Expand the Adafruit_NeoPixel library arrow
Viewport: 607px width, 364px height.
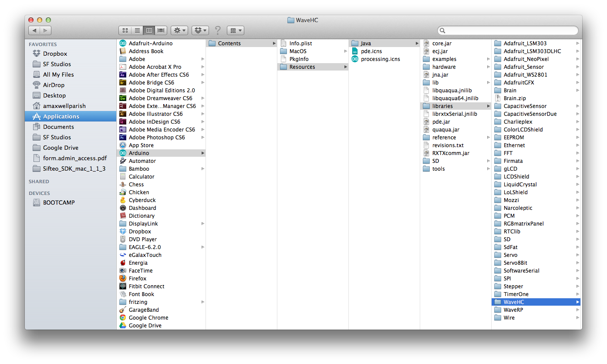tap(577, 59)
